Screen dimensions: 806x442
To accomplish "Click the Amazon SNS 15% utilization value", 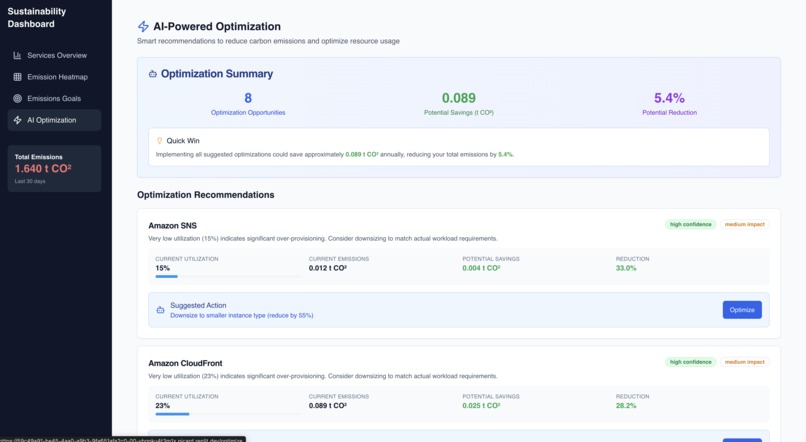I will [163, 268].
